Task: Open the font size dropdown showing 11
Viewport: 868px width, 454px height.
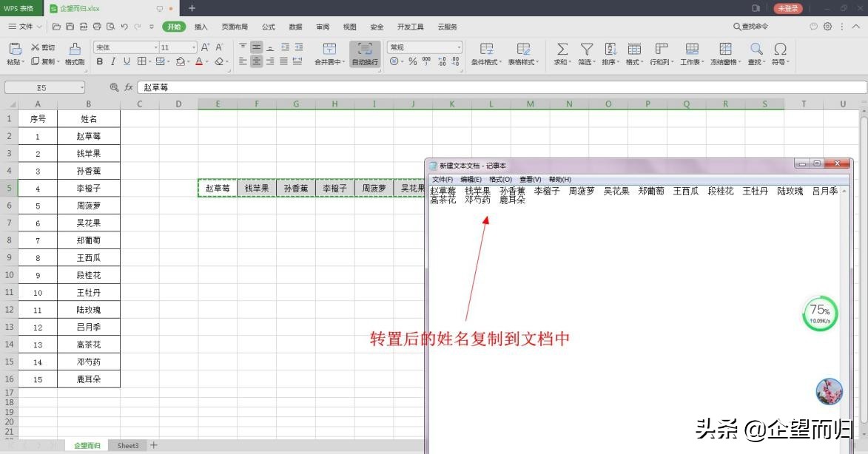Action: 193,47
